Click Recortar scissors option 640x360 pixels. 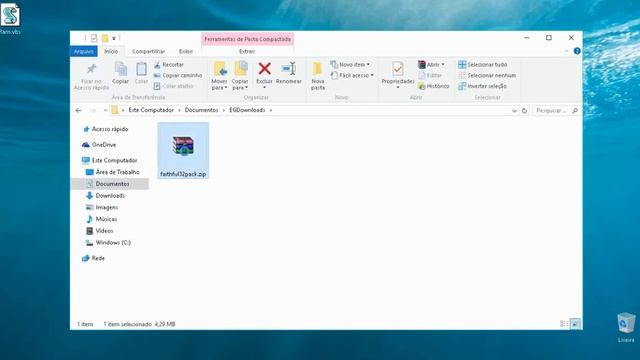[x=169, y=64]
